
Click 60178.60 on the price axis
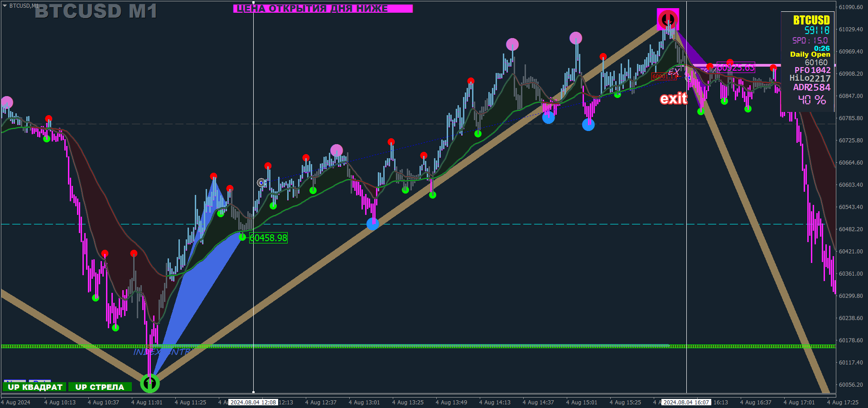pyautogui.click(x=851, y=340)
